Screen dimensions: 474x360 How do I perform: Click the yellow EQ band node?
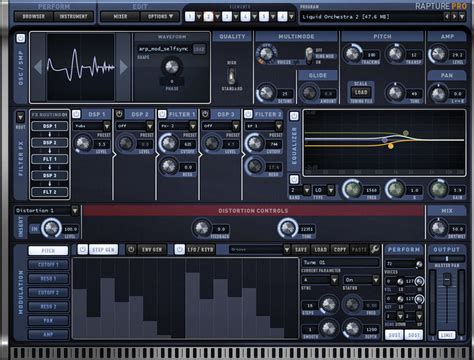click(391, 146)
